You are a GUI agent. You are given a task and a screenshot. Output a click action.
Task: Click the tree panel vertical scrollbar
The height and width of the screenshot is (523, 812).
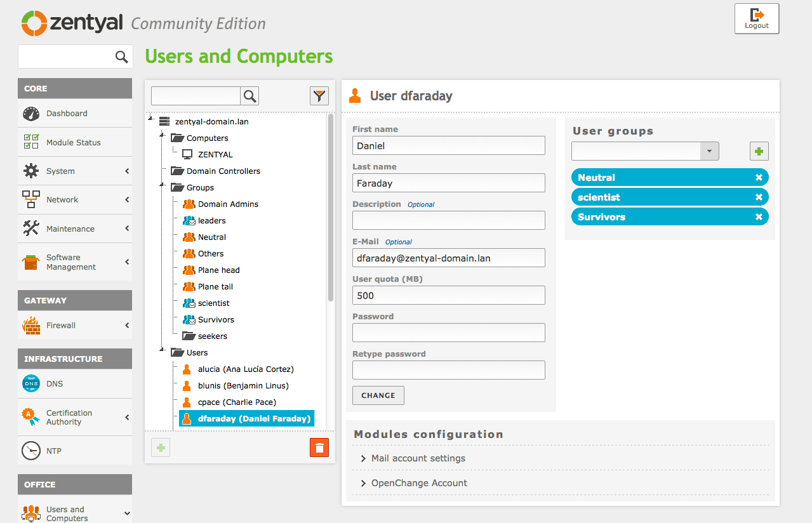click(330, 208)
